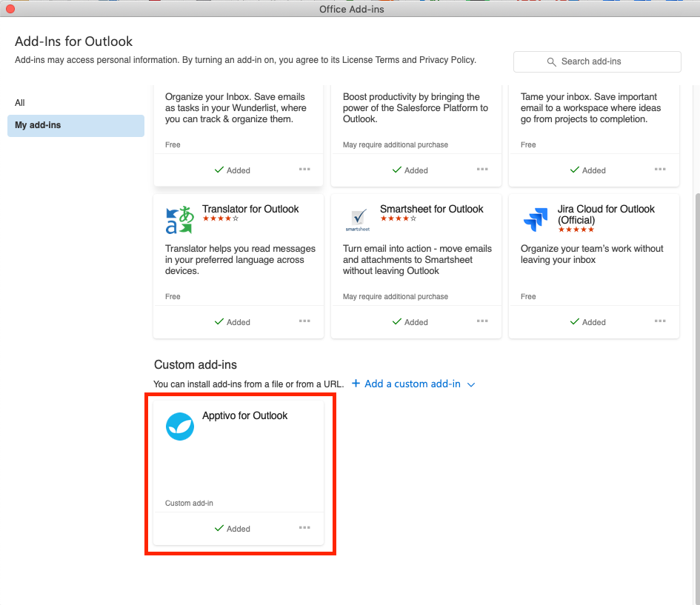
Task: Click the Add-Ins for Outlook heading
Action: click(x=73, y=41)
